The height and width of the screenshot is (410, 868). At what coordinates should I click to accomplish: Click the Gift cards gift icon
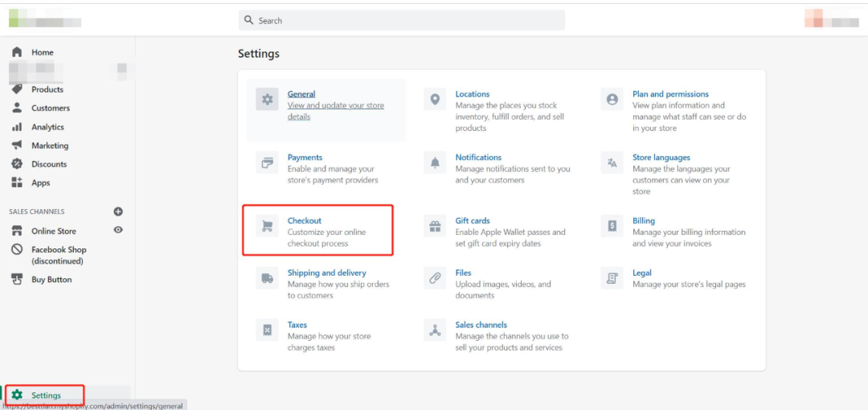[x=435, y=226]
